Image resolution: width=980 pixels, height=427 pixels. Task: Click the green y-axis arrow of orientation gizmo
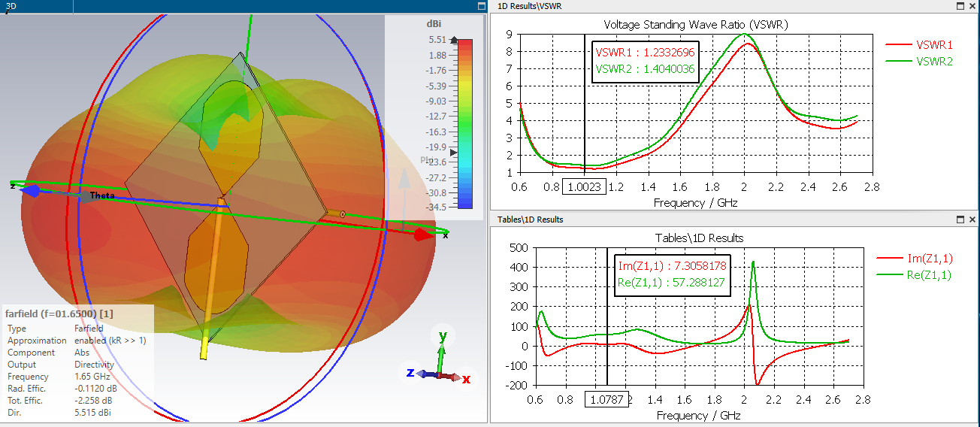coord(443,350)
